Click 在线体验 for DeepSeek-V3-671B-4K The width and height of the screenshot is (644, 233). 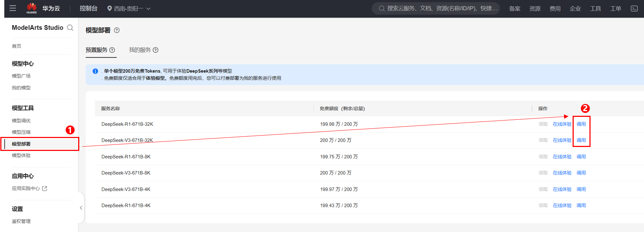(x=562, y=189)
